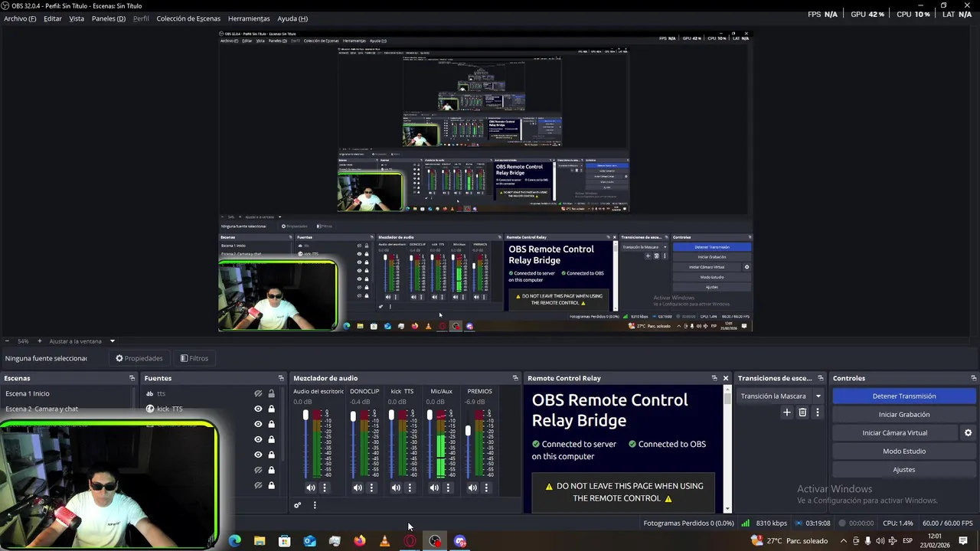Open the Audio del escritorio channel options menu
The image size is (980, 551).
click(325, 487)
